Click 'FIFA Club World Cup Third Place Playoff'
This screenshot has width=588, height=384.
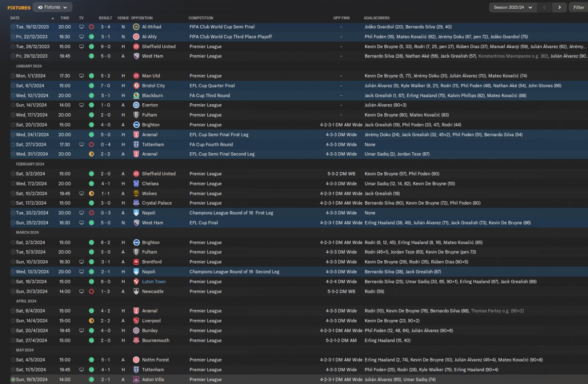coord(231,37)
